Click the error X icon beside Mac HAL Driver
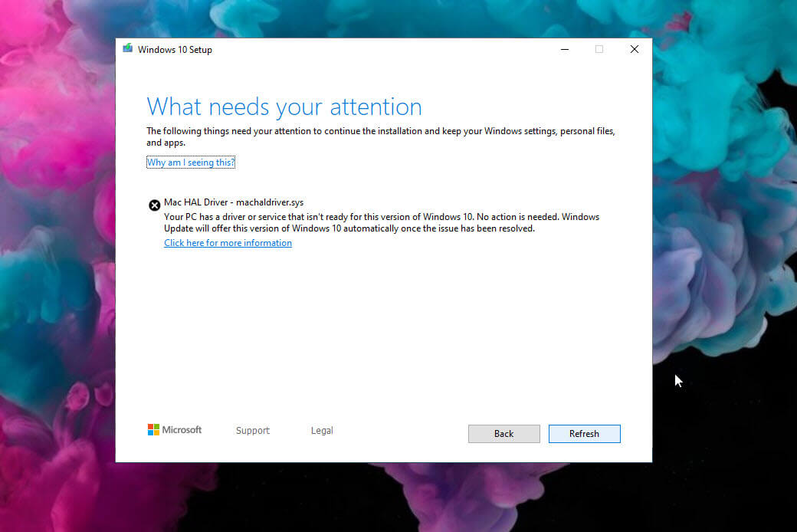Viewport: 797px width, 532px height. 155,205
